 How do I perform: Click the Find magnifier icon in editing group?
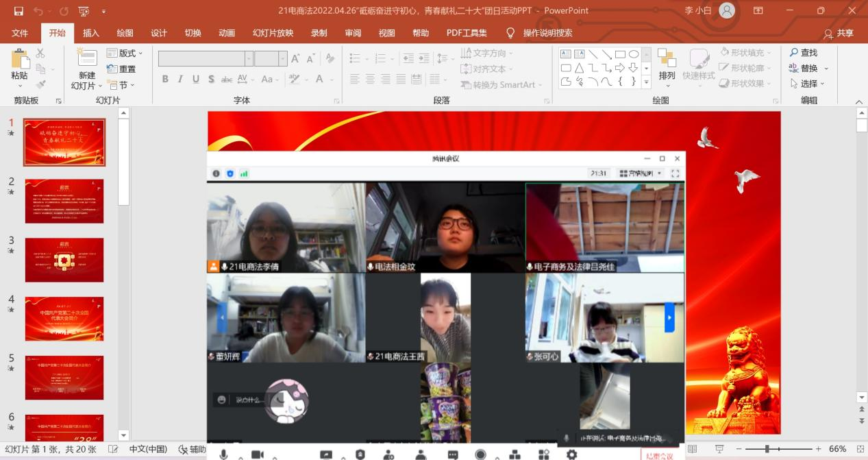(x=795, y=53)
